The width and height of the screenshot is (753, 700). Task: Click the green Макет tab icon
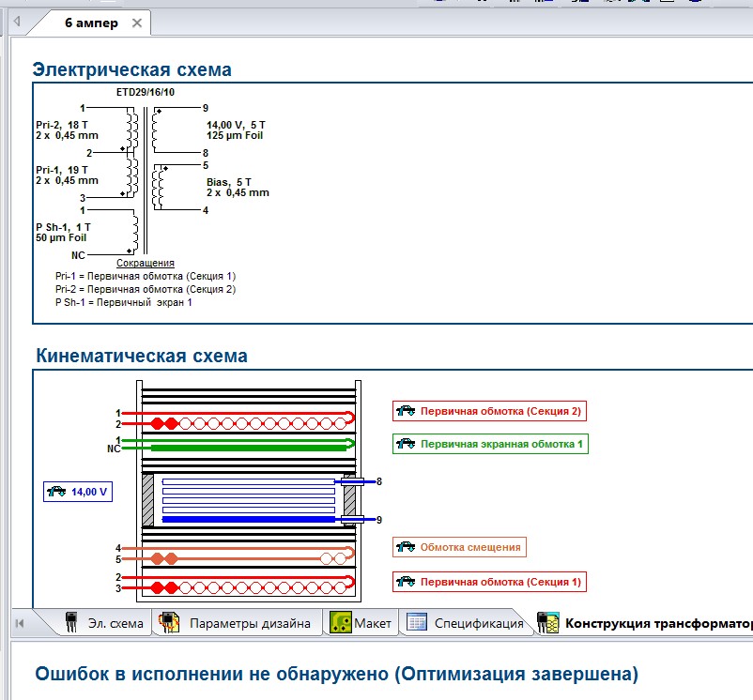(340, 622)
